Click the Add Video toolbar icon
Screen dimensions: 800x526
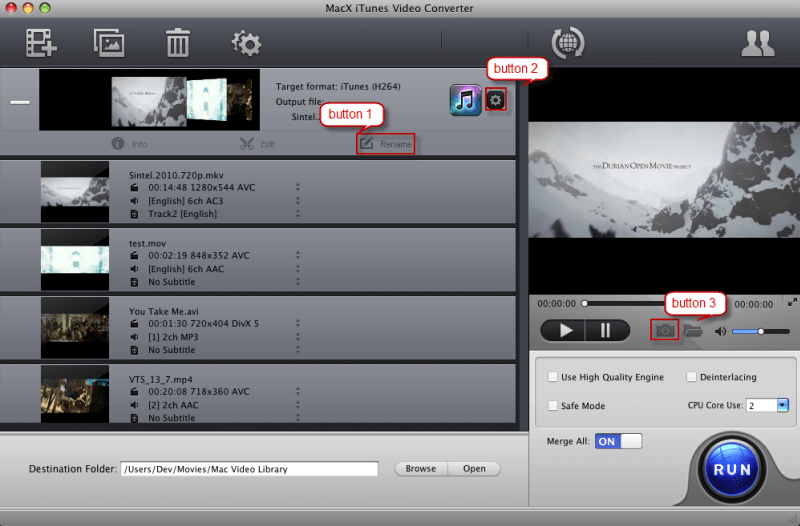(41, 43)
